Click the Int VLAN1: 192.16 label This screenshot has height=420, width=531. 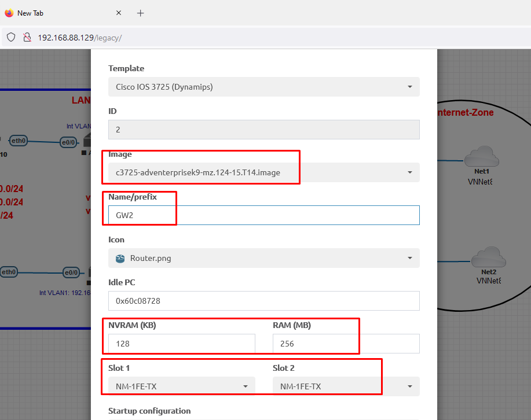pyautogui.click(x=65, y=293)
